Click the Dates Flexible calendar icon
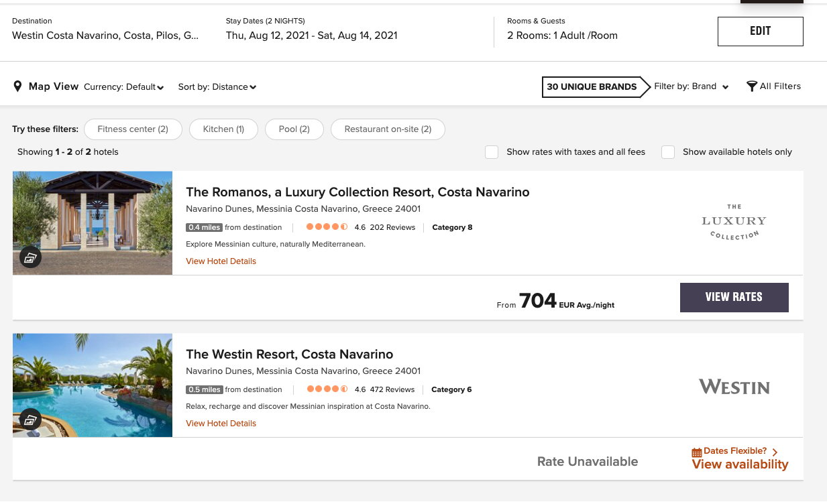This screenshot has height=504, width=827. coord(697,452)
